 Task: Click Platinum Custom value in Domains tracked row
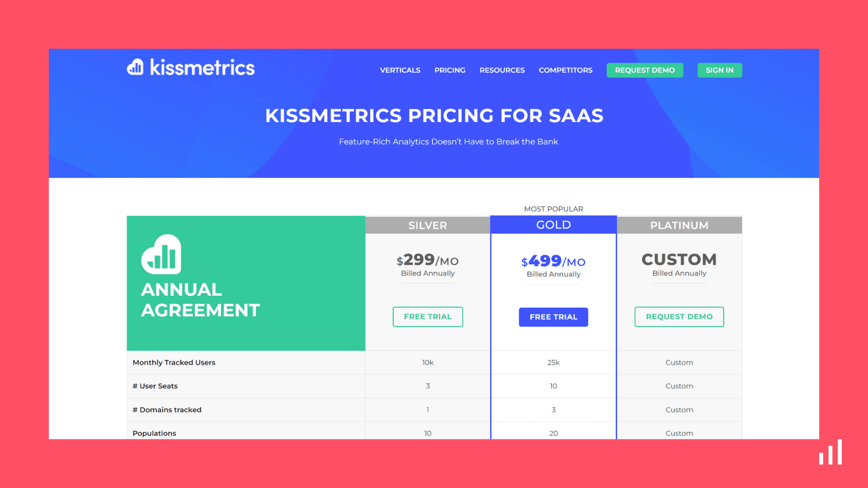tap(679, 410)
